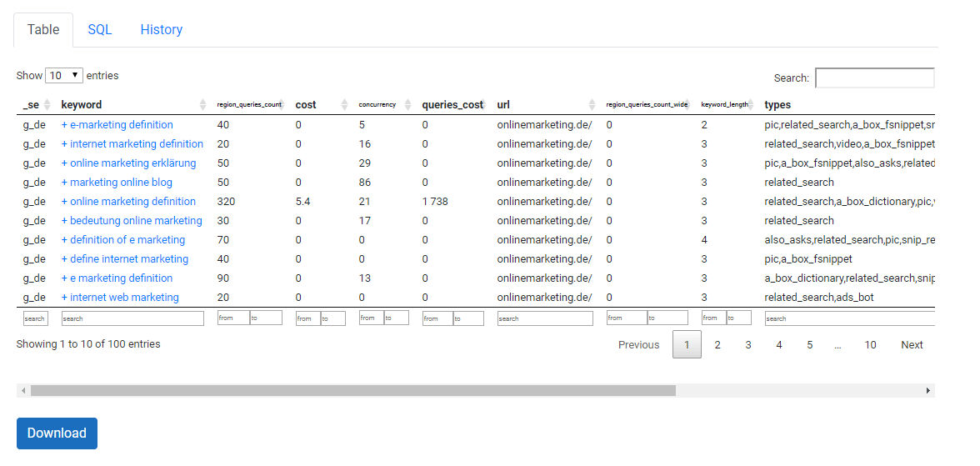This screenshot has width=980, height=466.
Task: Open keyword online marketing erklärung
Action: [128, 163]
